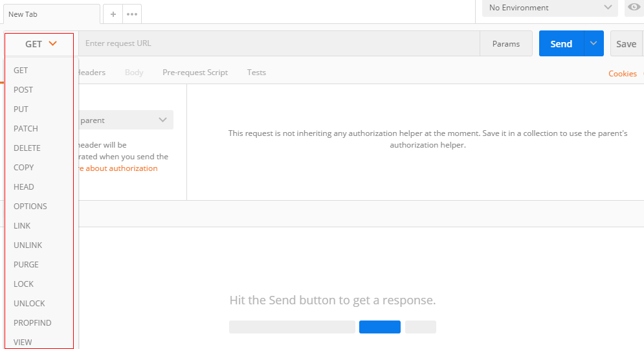Open the Cookies link

[x=623, y=74]
